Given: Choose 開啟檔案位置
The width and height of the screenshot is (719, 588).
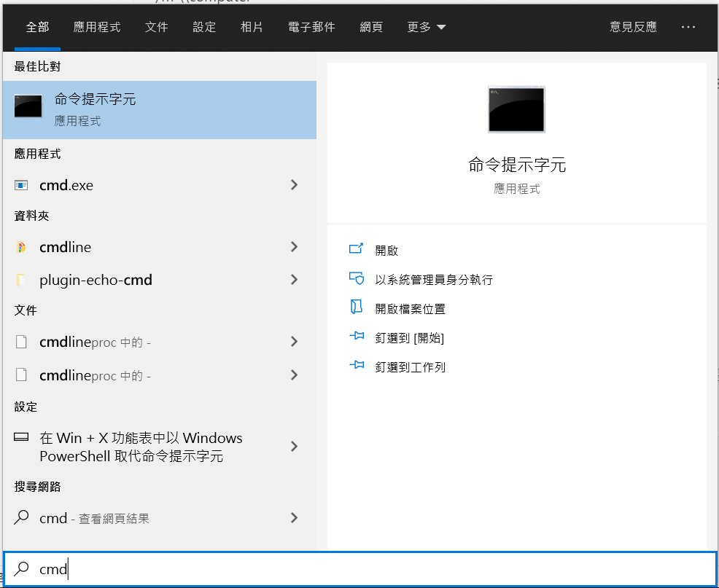Looking at the screenshot, I should tap(410, 309).
